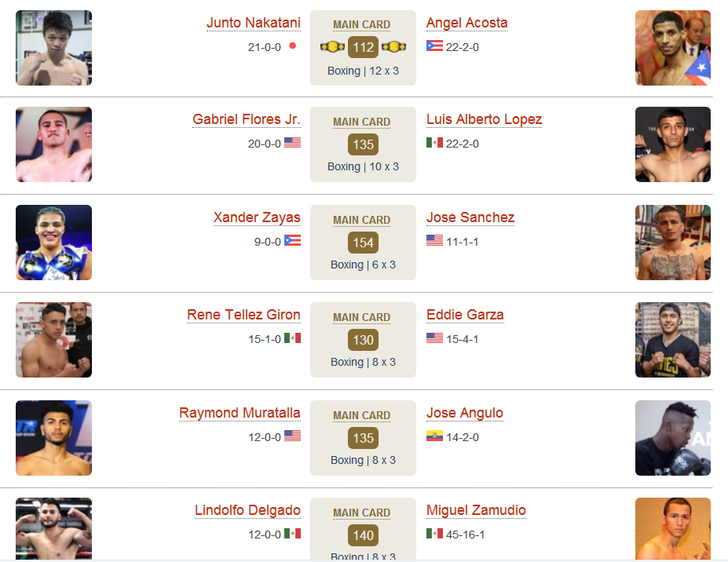The width and height of the screenshot is (728, 562).
Task: Open Eddie Garza's profile link
Action: tap(465, 315)
